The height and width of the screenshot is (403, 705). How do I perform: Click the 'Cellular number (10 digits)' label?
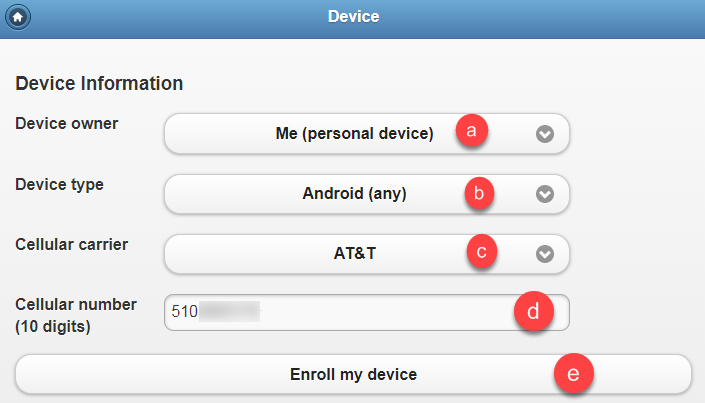(x=76, y=314)
